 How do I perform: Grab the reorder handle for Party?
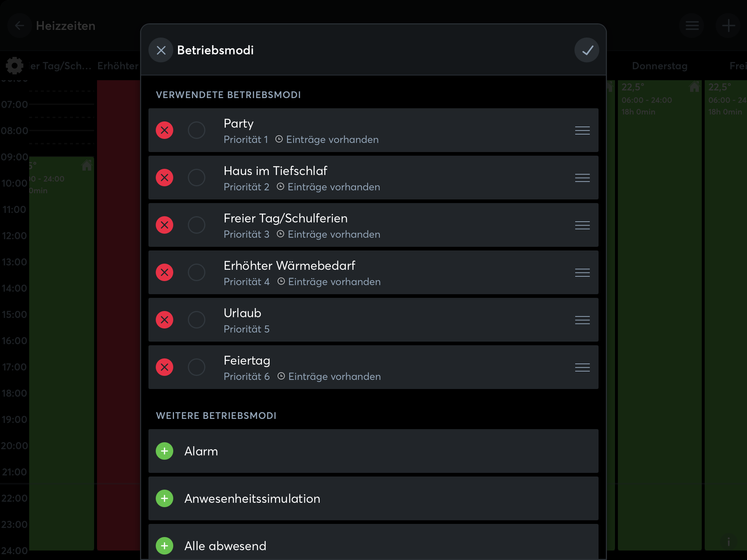click(582, 130)
